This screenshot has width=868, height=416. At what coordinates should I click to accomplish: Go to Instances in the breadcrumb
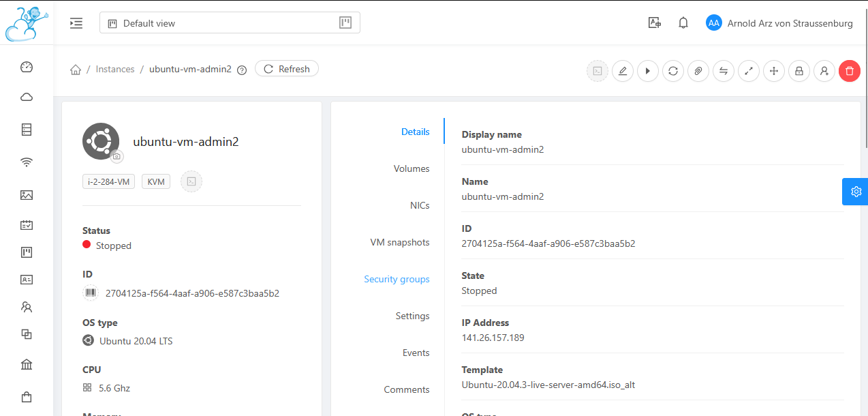pyautogui.click(x=115, y=69)
